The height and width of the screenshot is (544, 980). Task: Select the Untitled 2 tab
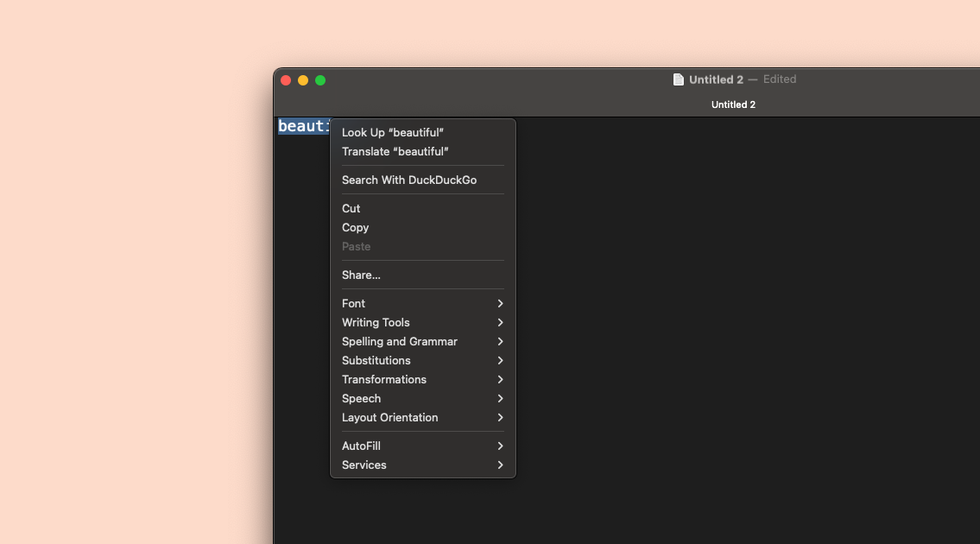pos(733,104)
